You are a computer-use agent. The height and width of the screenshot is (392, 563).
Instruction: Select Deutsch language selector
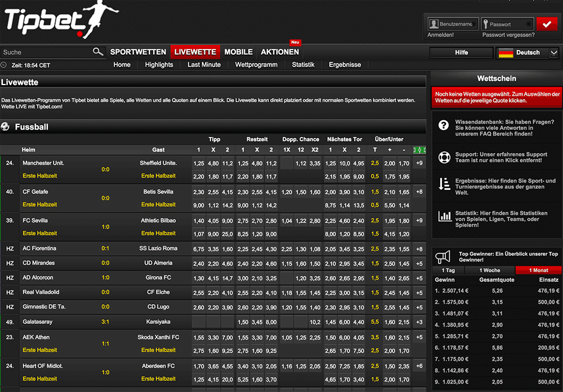528,53
